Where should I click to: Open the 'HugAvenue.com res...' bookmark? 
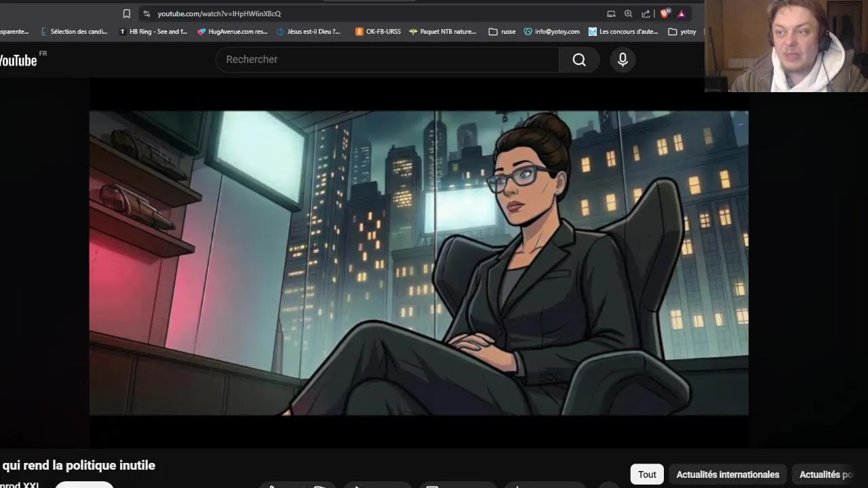[233, 31]
